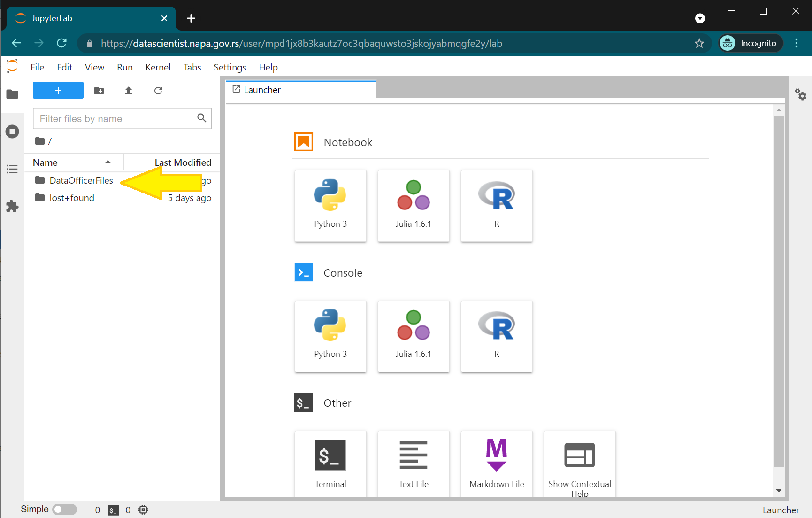The image size is (812, 518).
Task: Sort files by Last Modified column
Action: tap(183, 162)
